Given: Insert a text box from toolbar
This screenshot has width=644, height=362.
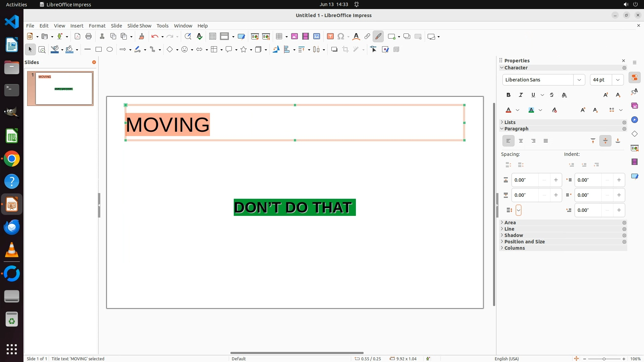Looking at the screenshot, I should tap(330, 37).
